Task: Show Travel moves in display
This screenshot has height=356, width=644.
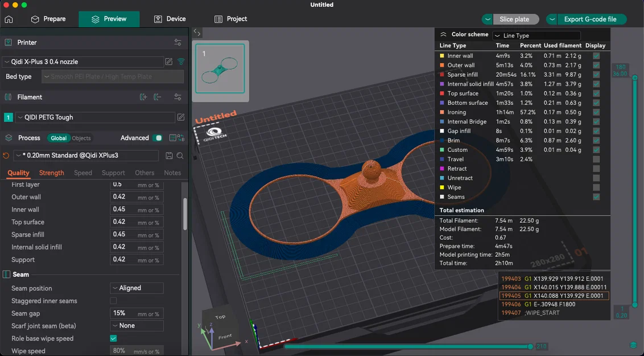Action: (x=596, y=159)
